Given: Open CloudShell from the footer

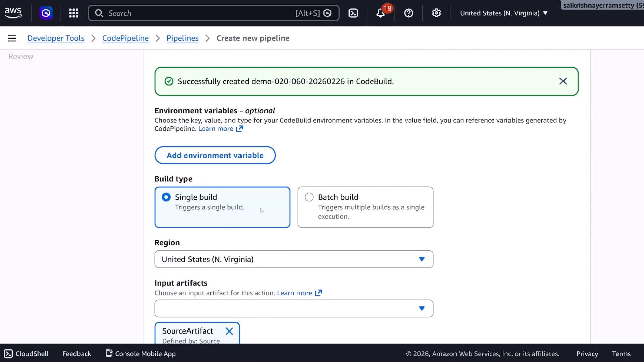Looking at the screenshot, I should [26, 354].
